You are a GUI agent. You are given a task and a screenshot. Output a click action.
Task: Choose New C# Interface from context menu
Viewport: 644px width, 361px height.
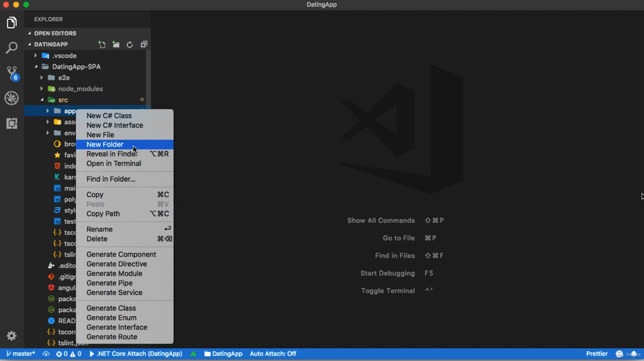point(125,125)
